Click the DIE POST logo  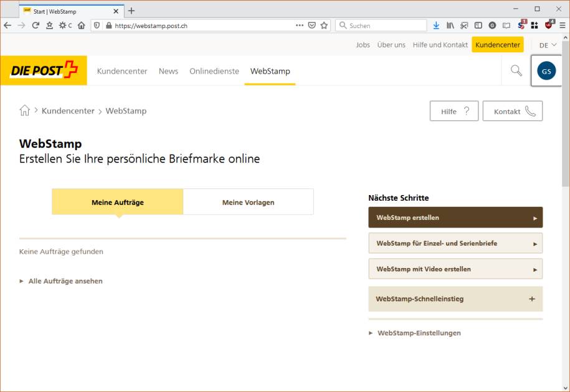pos(40,70)
